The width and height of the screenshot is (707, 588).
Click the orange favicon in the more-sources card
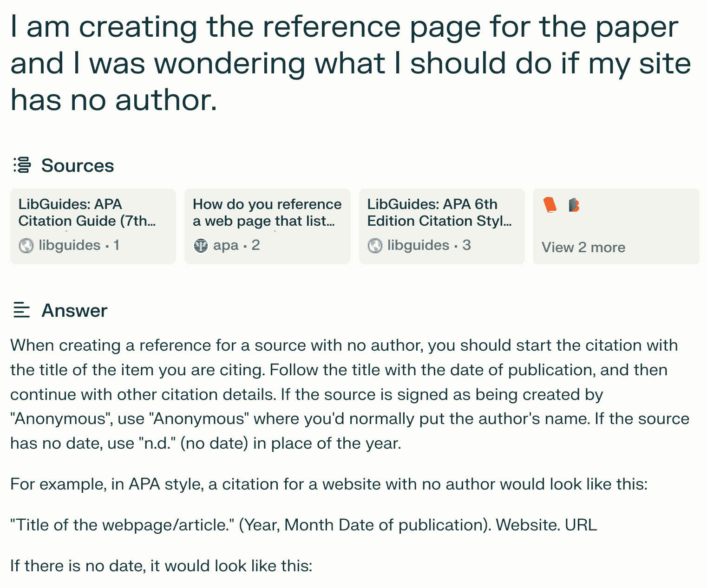(550, 205)
